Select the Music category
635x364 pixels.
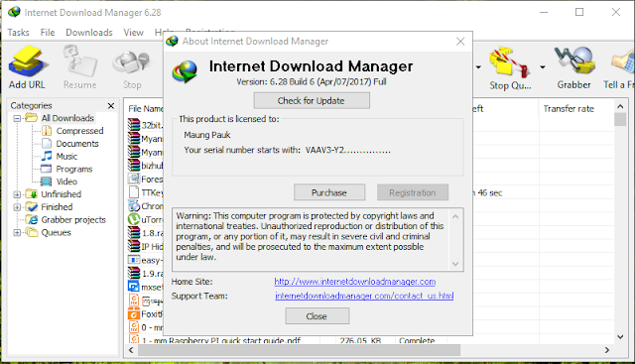[66, 157]
